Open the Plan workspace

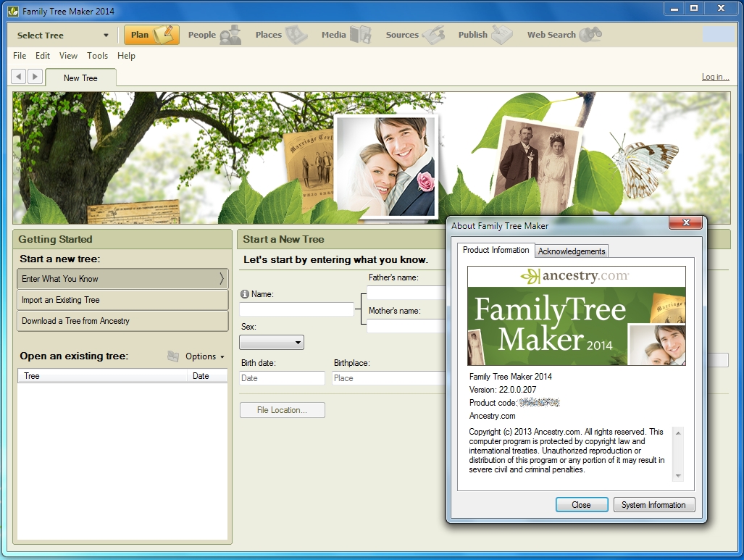[x=151, y=35]
